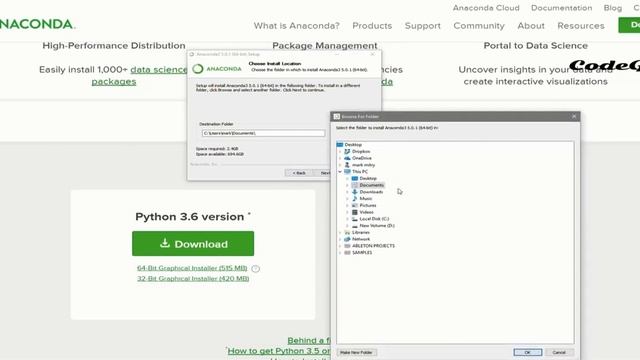The height and width of the screenshot is (360, 640).
Task: Select the New Volume (D:) drive icon
Action: [x=355, y=225]
